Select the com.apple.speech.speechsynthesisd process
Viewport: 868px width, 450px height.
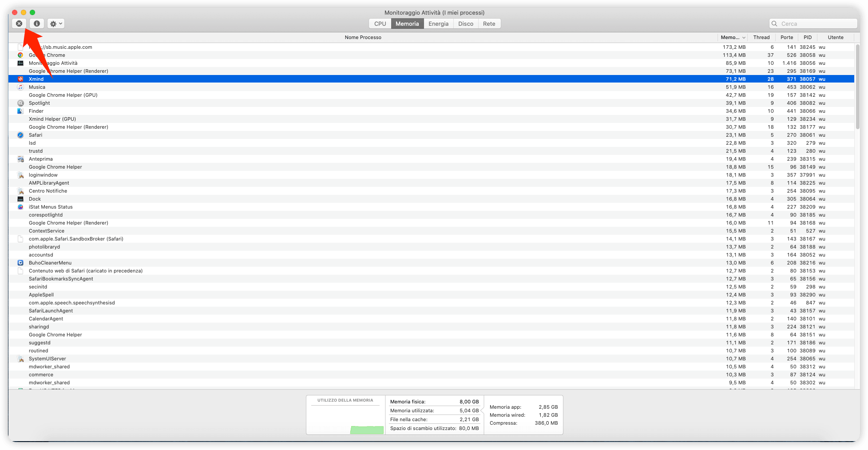coord(431,303)
